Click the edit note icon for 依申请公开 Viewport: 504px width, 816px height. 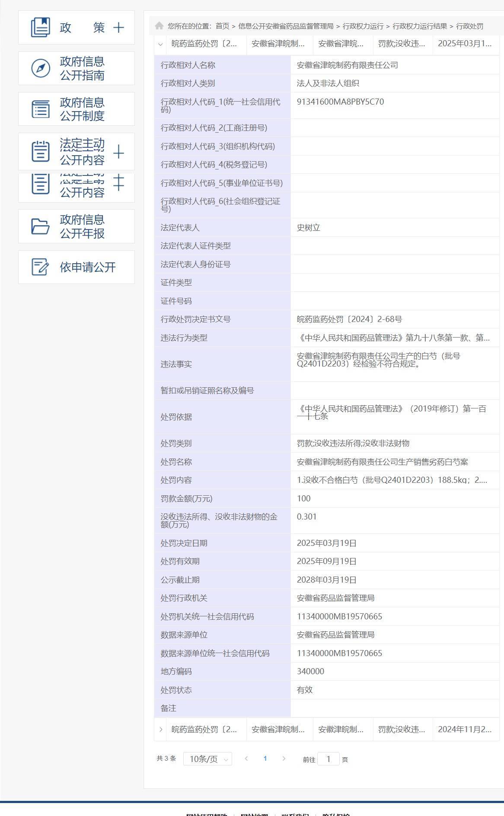pos(41,267)
